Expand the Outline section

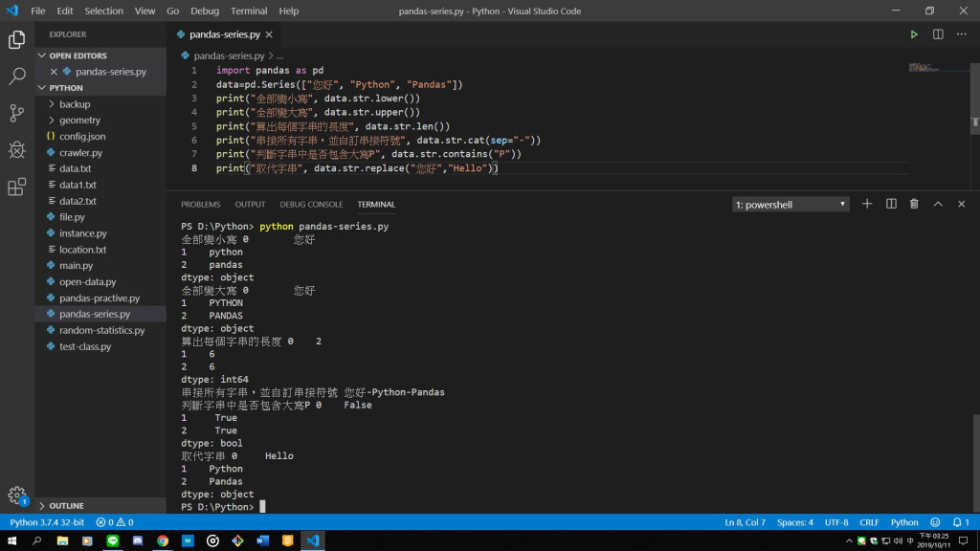(100, 506)
